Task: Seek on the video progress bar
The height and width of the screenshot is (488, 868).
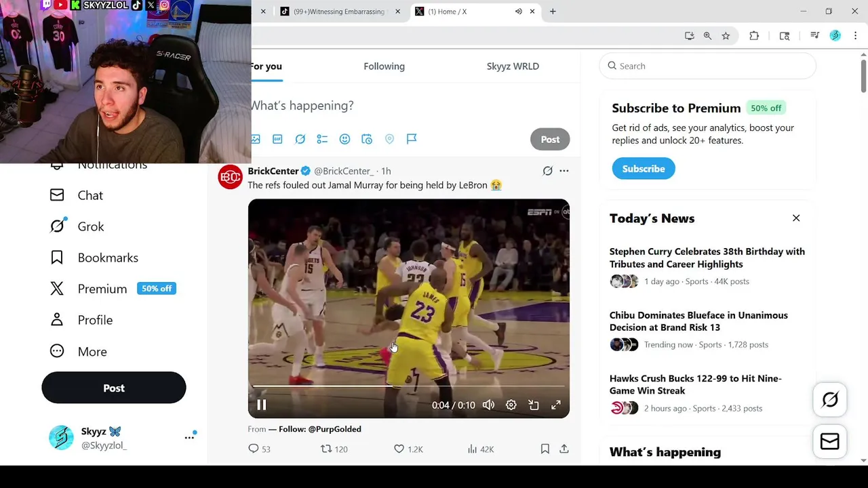Action: [x=408, y=386]
